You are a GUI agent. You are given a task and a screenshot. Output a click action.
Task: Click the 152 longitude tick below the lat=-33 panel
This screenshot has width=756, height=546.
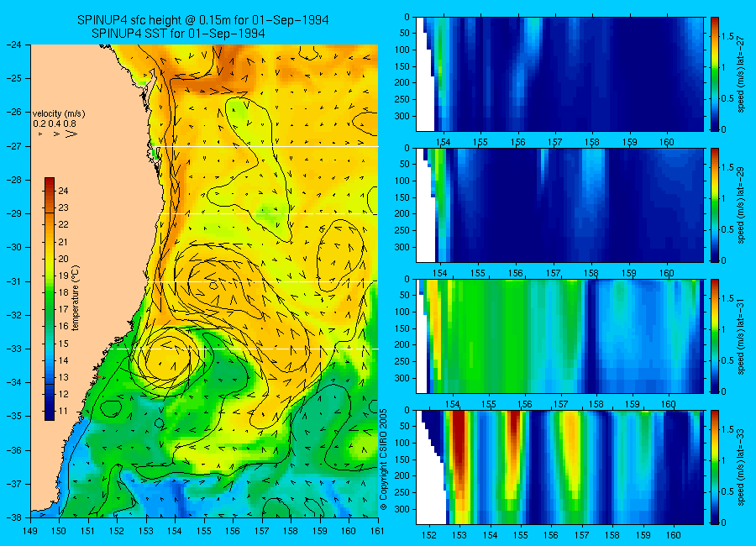tap(428, 535)
